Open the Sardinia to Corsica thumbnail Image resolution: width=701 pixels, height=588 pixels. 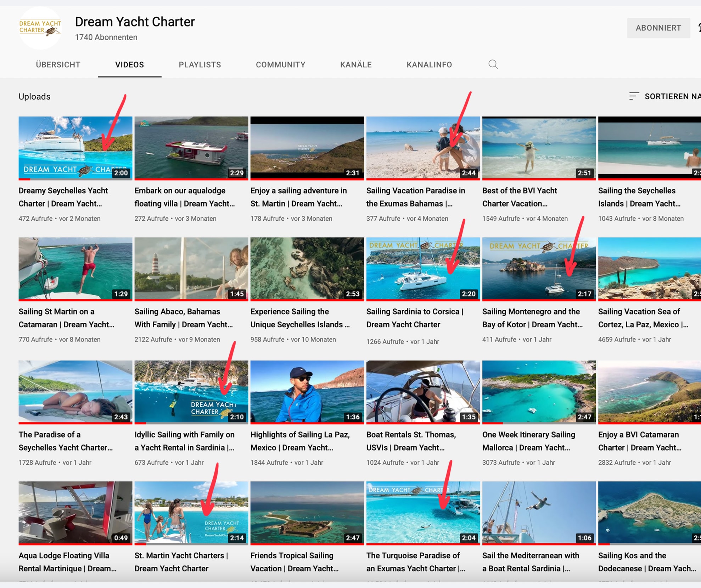pos(423,269)
